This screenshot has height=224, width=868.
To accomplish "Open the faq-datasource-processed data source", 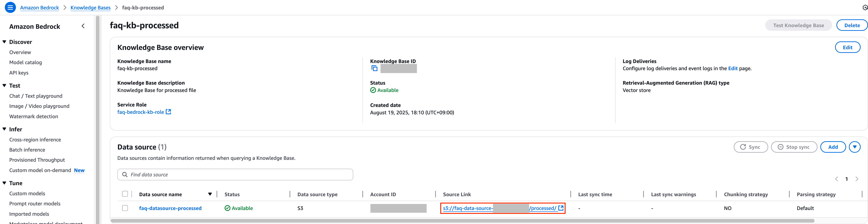I will click(170, 209).
